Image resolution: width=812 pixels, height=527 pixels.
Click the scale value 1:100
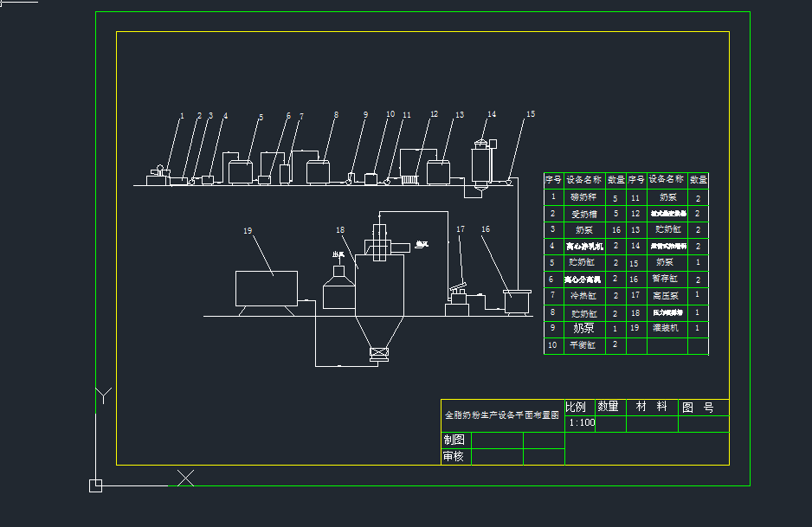click(582, 423)
